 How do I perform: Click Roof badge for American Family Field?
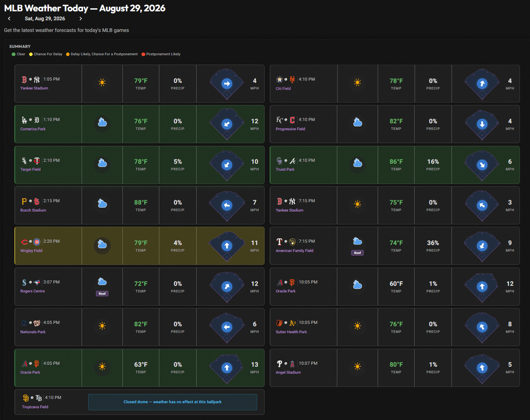[357, 253]
